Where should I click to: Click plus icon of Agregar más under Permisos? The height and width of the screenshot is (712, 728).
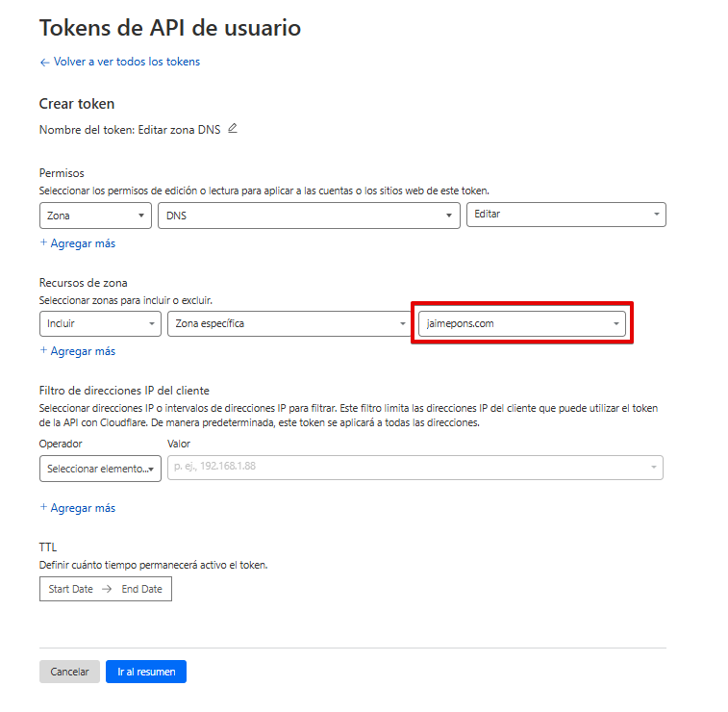point(43,243)
